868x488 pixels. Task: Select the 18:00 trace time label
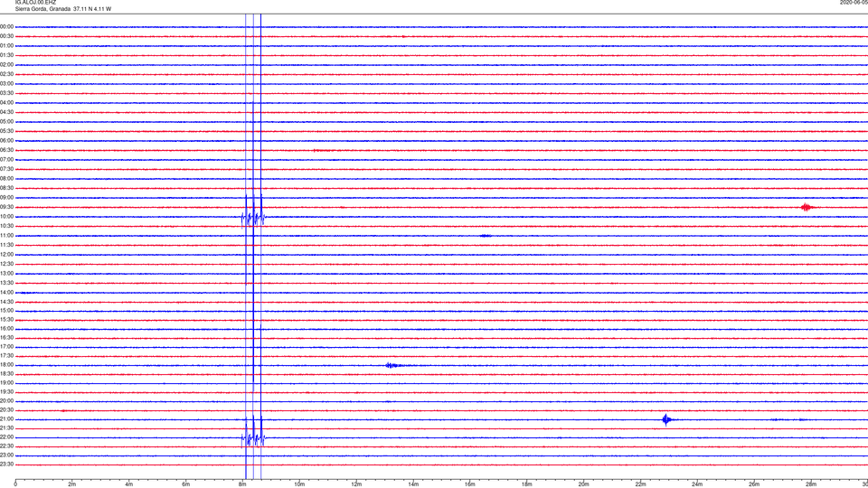[6, 364]
